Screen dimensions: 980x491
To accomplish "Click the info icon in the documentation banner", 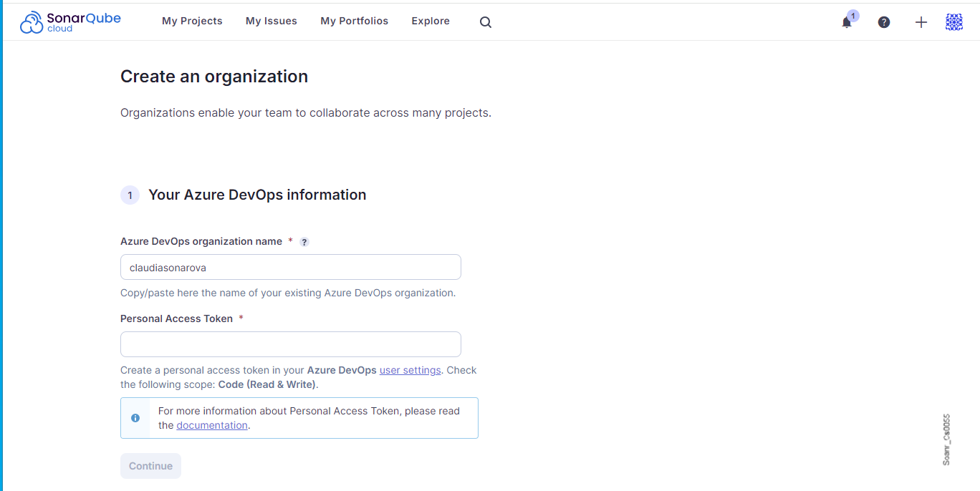I will click(x=136, y=417).
